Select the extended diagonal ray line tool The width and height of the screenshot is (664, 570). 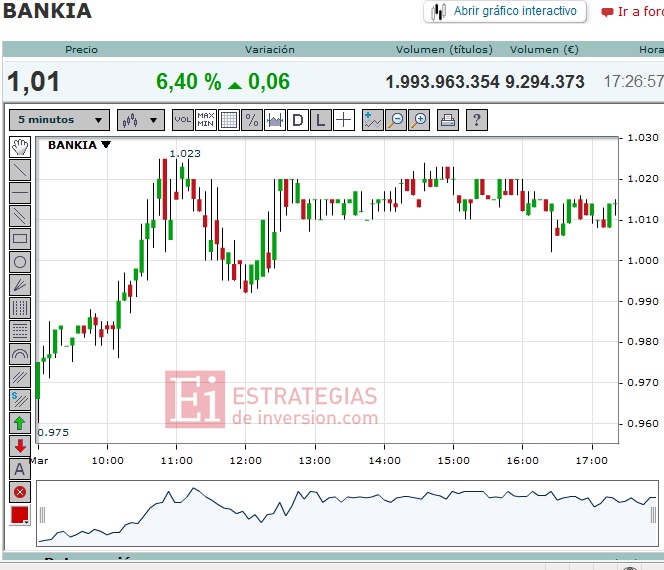tap(20, 216)
